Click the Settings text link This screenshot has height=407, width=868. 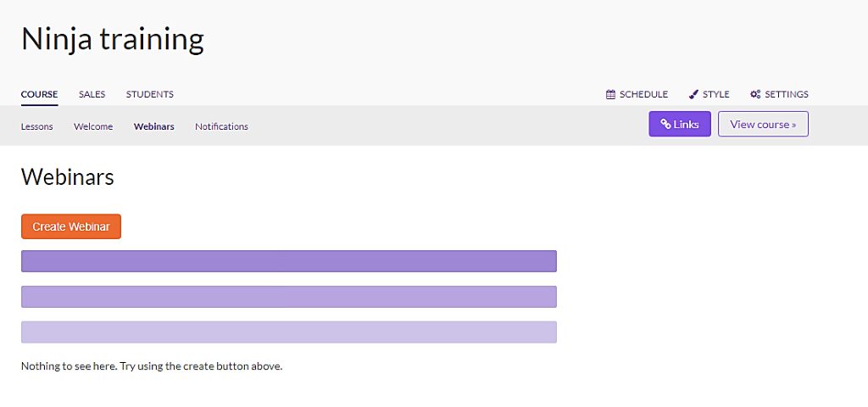787,94
